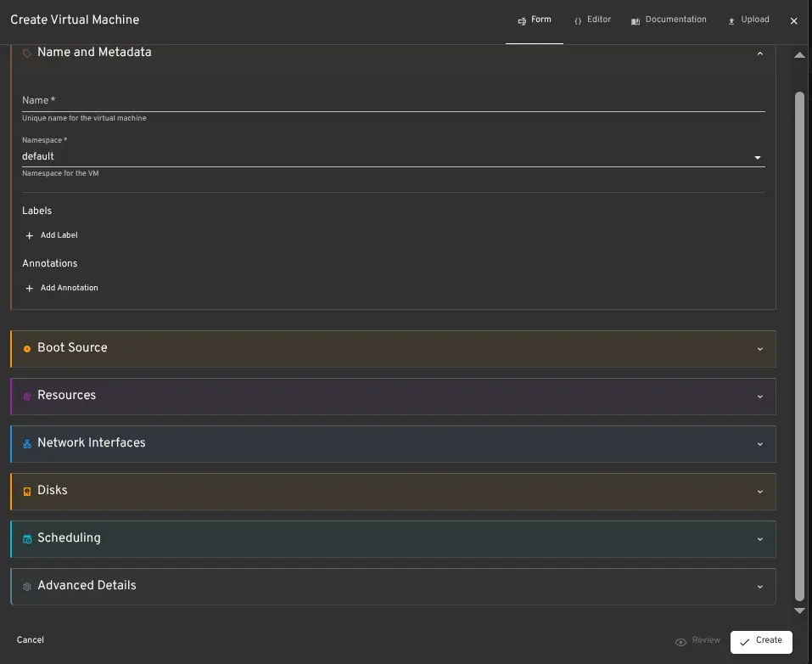
Task: Switch to the Editor tab
Action: click(592, 20)
